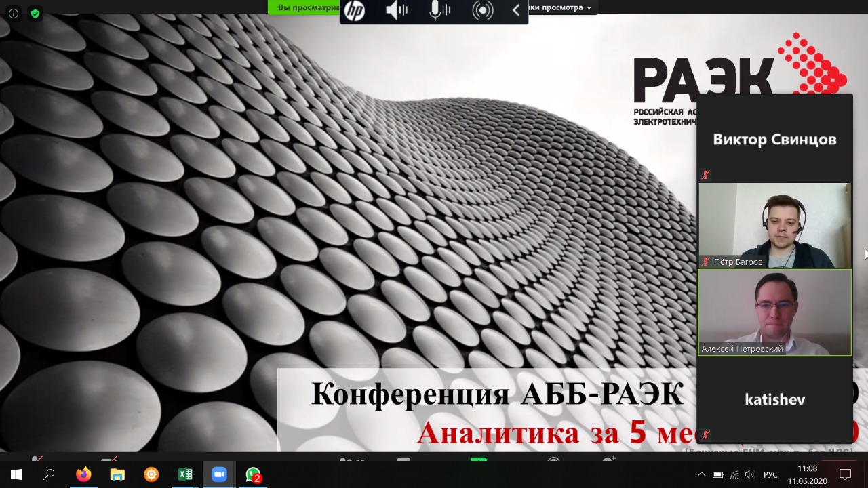Click the Zoom icon in the taskbar
The height and width of the screenshot is (488, 868).
click(219, 474)
